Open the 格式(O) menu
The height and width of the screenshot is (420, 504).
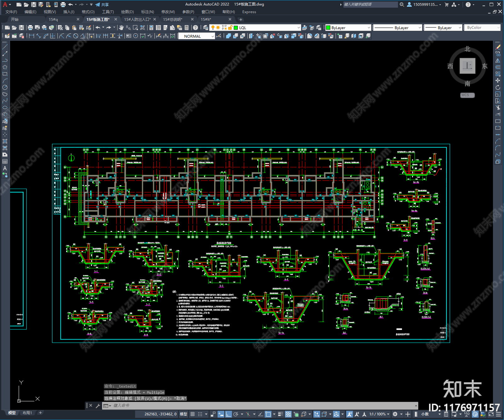pyautogui.click(x=88, y=12)
